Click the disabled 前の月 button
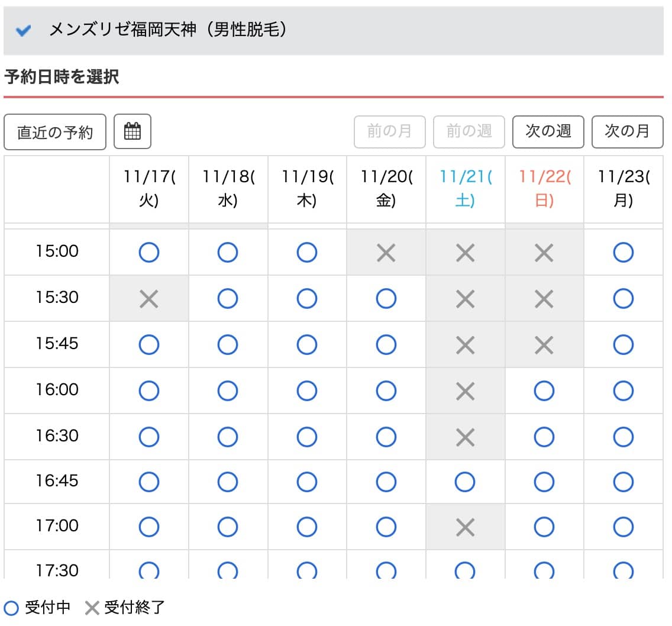 [389, 131]
